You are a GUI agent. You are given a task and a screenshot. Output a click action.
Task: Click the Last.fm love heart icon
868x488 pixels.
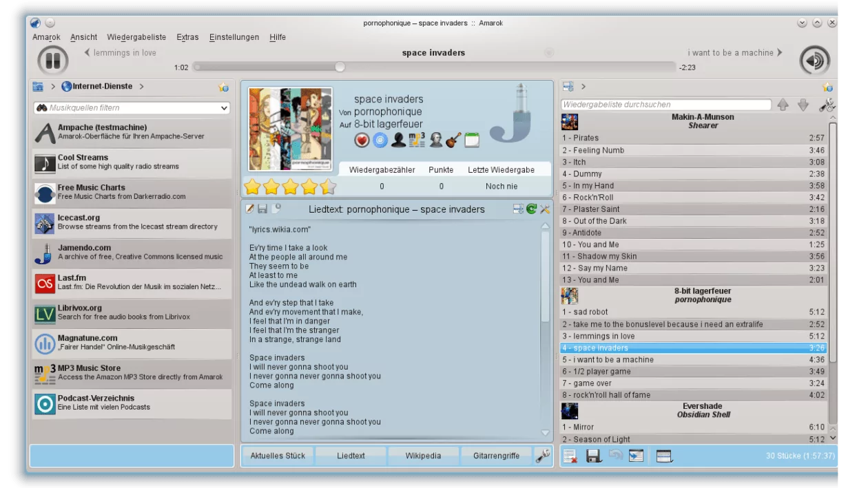[362, 140]
